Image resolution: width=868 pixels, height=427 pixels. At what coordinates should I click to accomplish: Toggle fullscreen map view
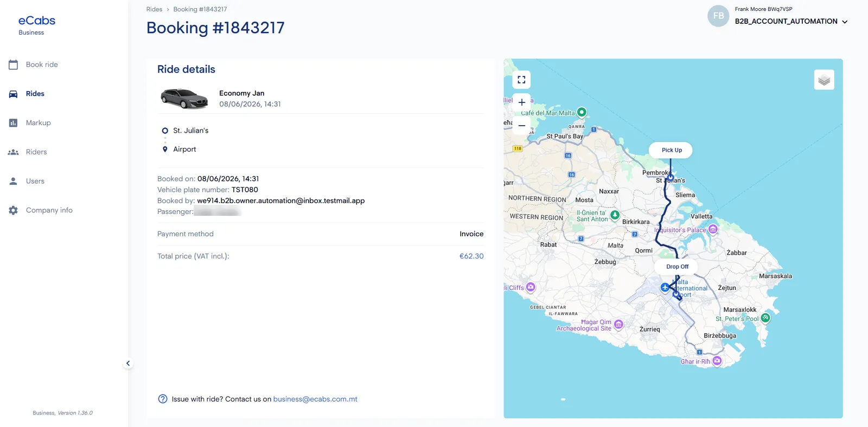coord(521,80)
